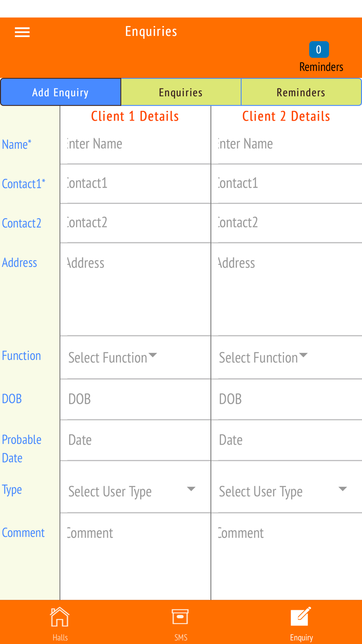Select the Add Enquiry tab
This screenshot has width=362, height=644.
(60, 92)
